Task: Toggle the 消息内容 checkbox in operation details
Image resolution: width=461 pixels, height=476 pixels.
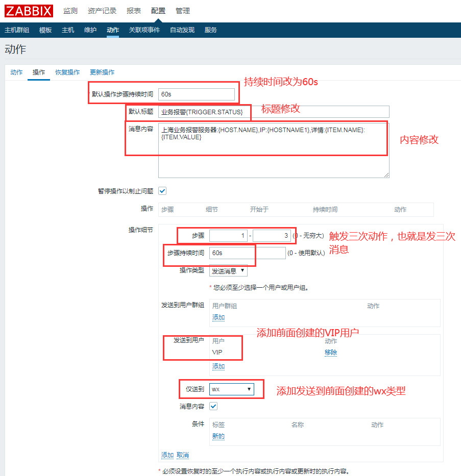Action: (213, 406)
